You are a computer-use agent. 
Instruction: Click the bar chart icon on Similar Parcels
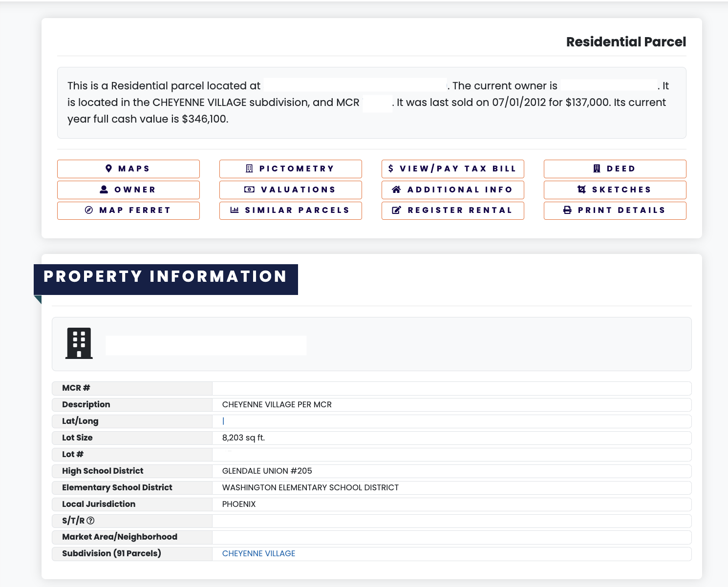tap(235, 210)
